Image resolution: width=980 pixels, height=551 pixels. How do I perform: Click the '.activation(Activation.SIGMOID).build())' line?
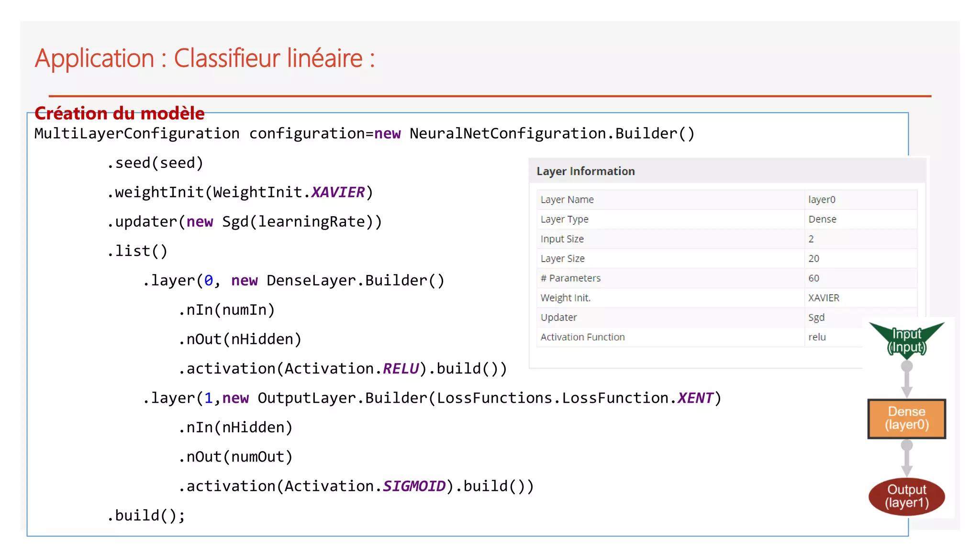click(x=356, y=486)
